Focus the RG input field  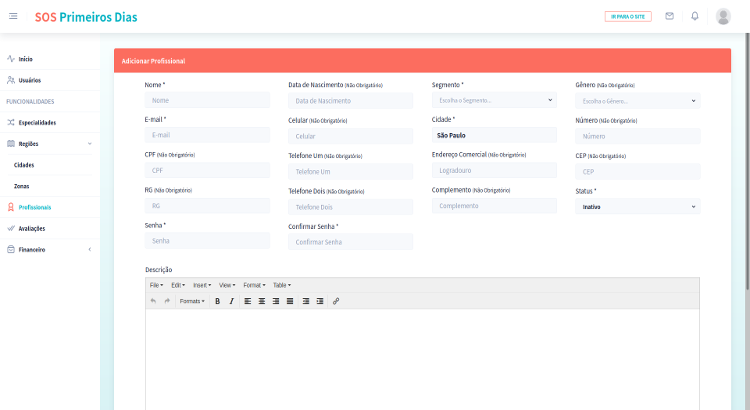click(x=207, y=206)
